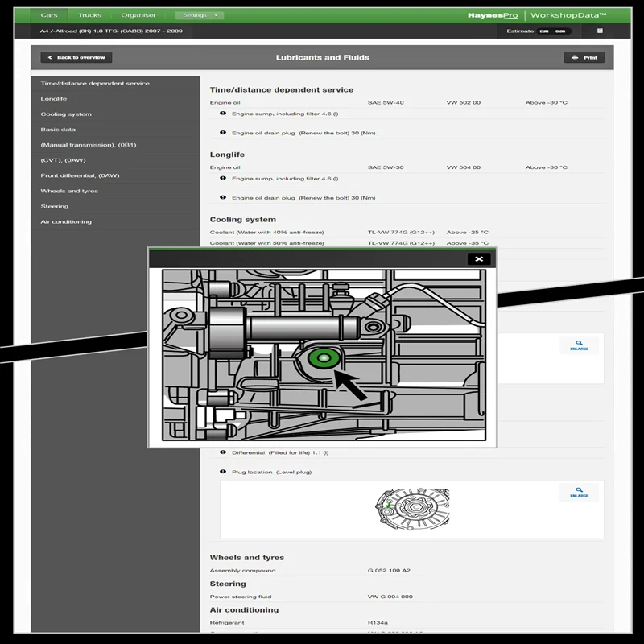
Task: Click info icon for Longlife Engine sump row
Action: click(x=223, y=178)
